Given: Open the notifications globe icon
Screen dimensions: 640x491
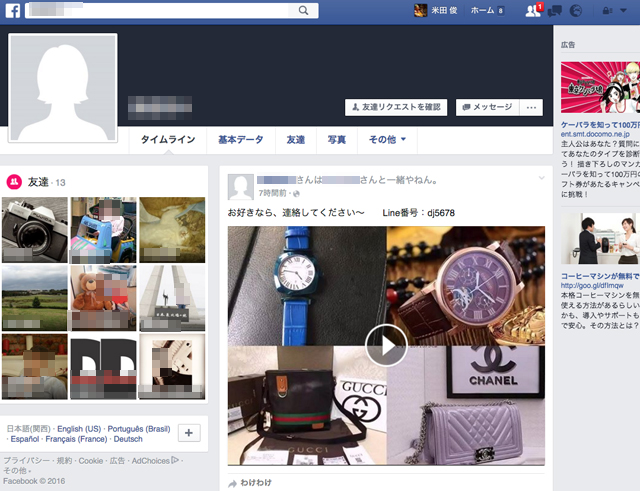Looking at the screenshot, I should tap(576, 11).
